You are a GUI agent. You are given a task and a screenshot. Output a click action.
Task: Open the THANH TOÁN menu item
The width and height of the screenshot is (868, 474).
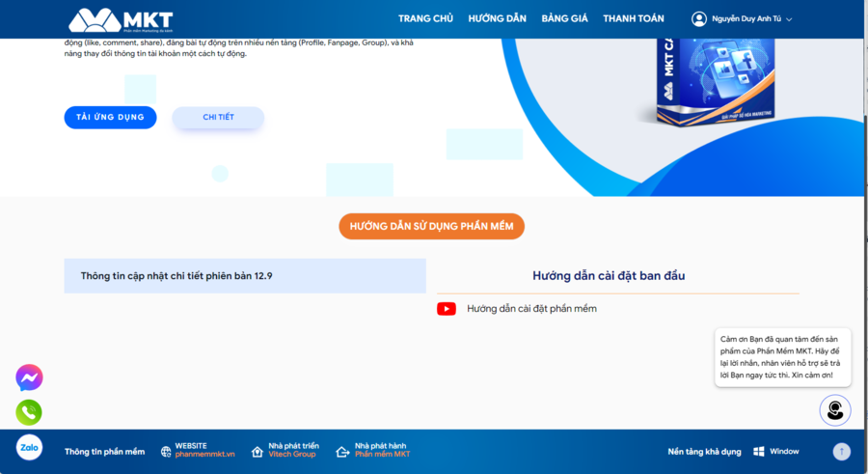[x=634, y=19]
